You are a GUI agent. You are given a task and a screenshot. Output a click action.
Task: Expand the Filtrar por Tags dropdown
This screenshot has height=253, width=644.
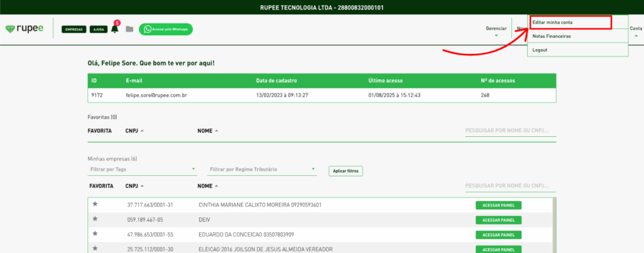142,170
